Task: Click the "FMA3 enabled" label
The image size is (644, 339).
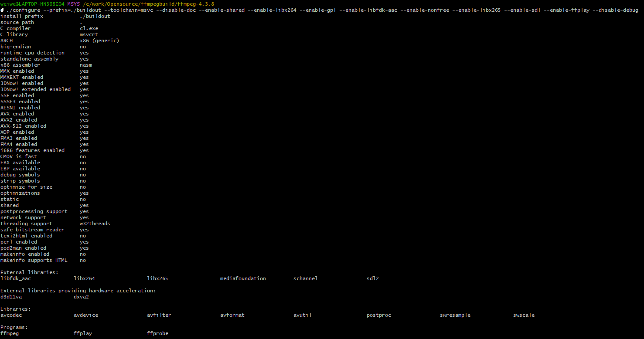Action: click(19, 138)
